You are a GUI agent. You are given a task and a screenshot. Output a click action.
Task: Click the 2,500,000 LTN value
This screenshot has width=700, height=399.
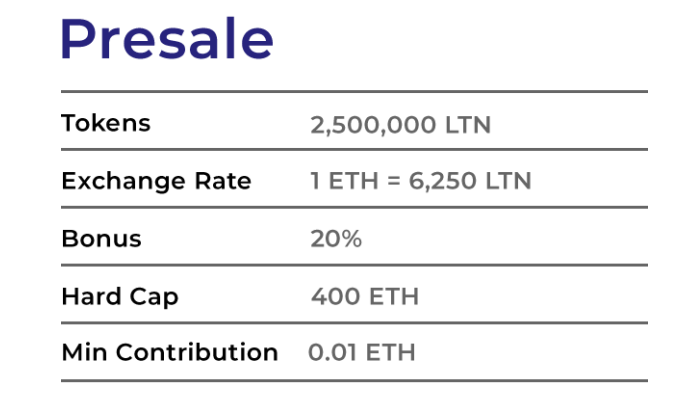point(400,125)
